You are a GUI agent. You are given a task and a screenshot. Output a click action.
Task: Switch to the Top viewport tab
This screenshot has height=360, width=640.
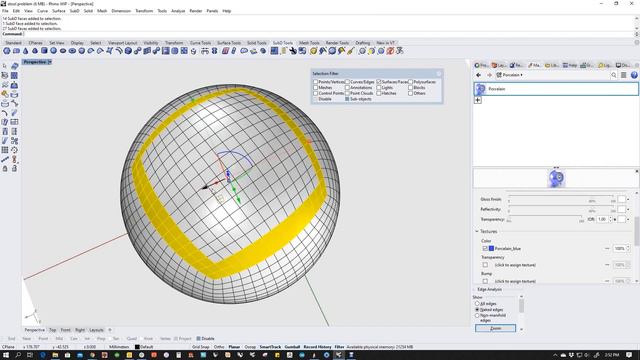click(52, 330)
